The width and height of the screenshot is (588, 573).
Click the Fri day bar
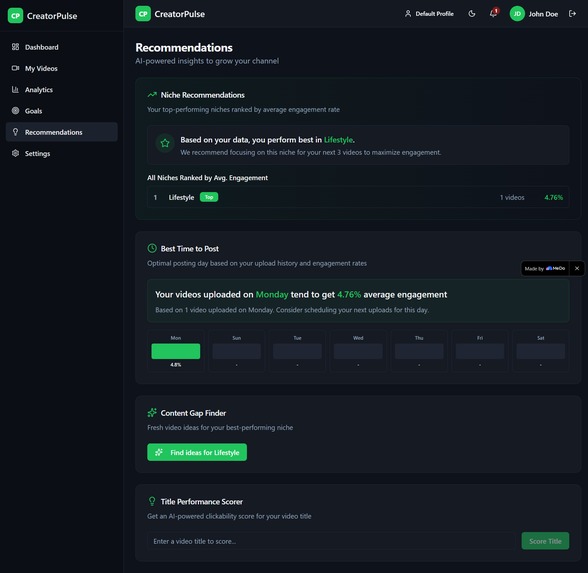[x=480, y=351]
